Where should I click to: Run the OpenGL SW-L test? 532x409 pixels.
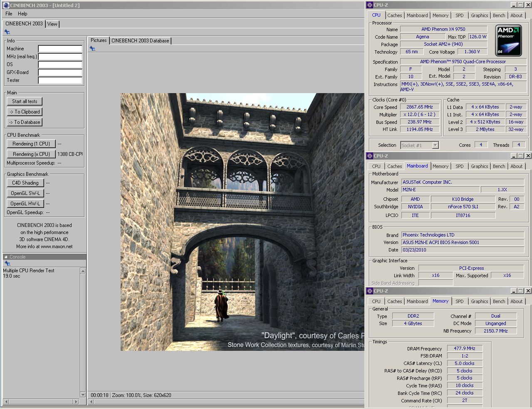click(x=25, y=193)
